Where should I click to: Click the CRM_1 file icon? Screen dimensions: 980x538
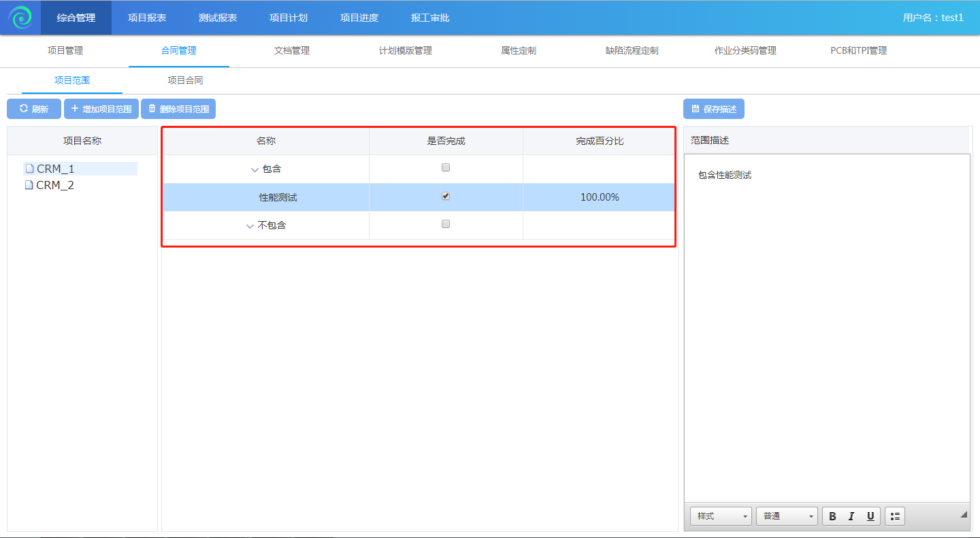(29, 169)
